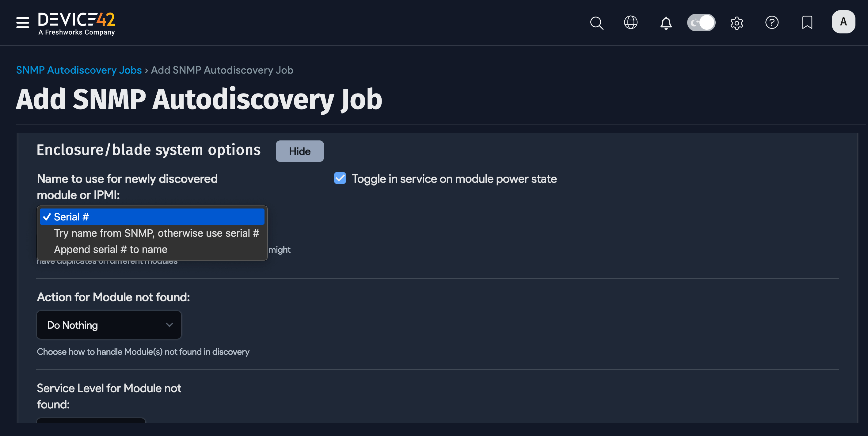Image resolution: width=868 pixels, height=436 pixels.
Task: Click the globe language icon
Action: point(630,23)
